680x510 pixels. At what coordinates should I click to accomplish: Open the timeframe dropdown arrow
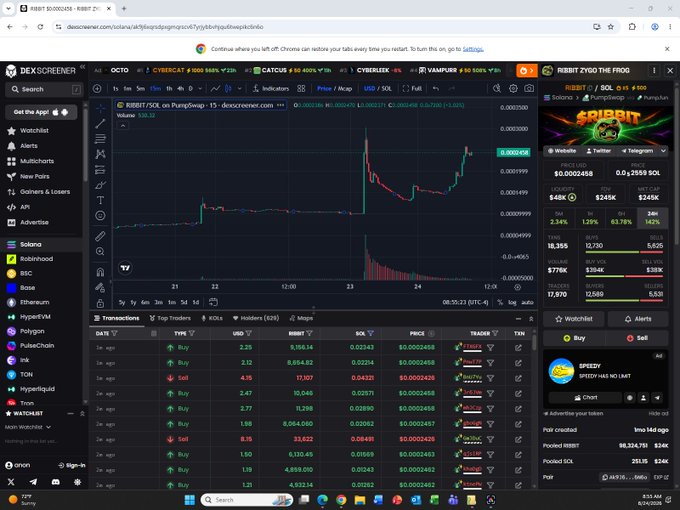[x=200, y=88]
